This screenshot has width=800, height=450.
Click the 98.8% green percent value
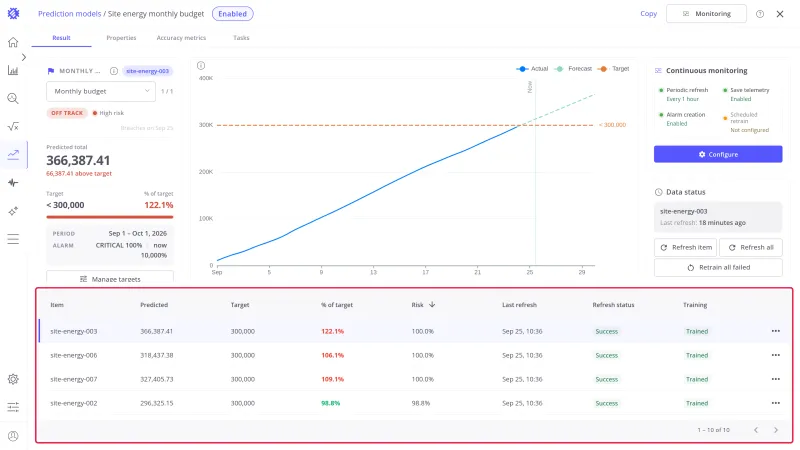coord(331,403)
